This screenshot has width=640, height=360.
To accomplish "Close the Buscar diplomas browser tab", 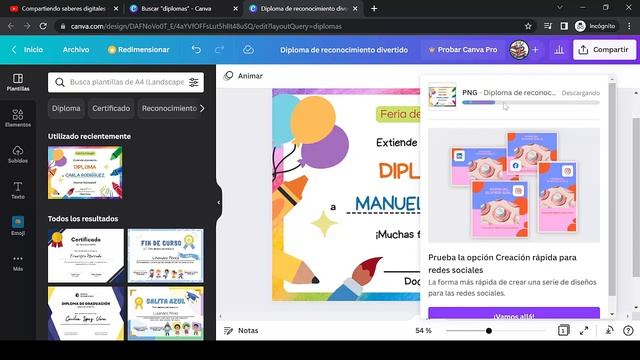I will point(236,8).
